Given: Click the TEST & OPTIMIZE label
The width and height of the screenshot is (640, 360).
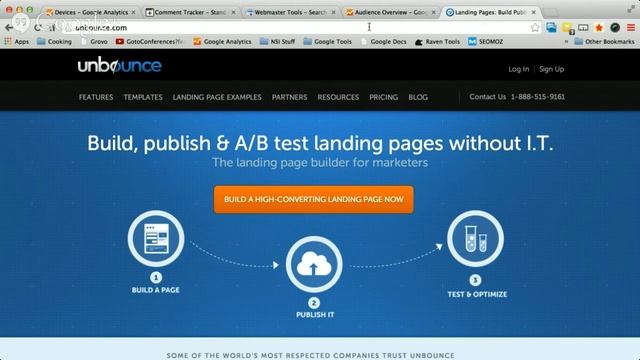Looking at the screenshot, I should click(x=477, y=294).
